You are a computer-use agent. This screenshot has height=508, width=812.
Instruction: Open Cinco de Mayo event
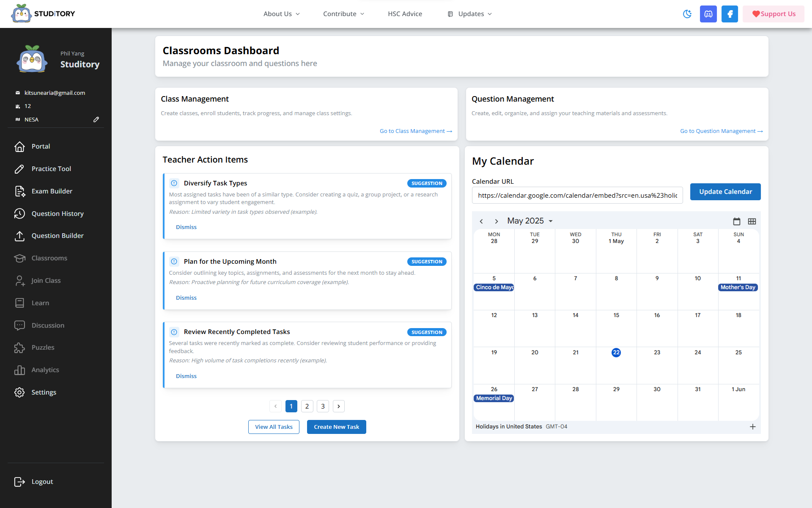(x=494, y=287)
